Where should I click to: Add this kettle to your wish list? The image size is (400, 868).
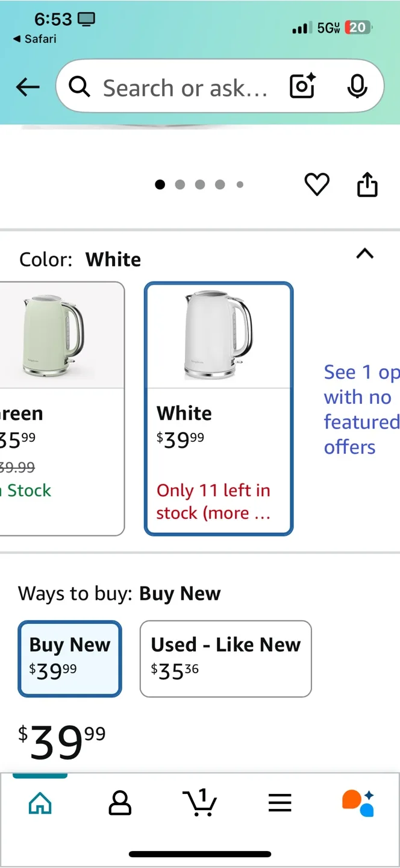coord(317,184)
